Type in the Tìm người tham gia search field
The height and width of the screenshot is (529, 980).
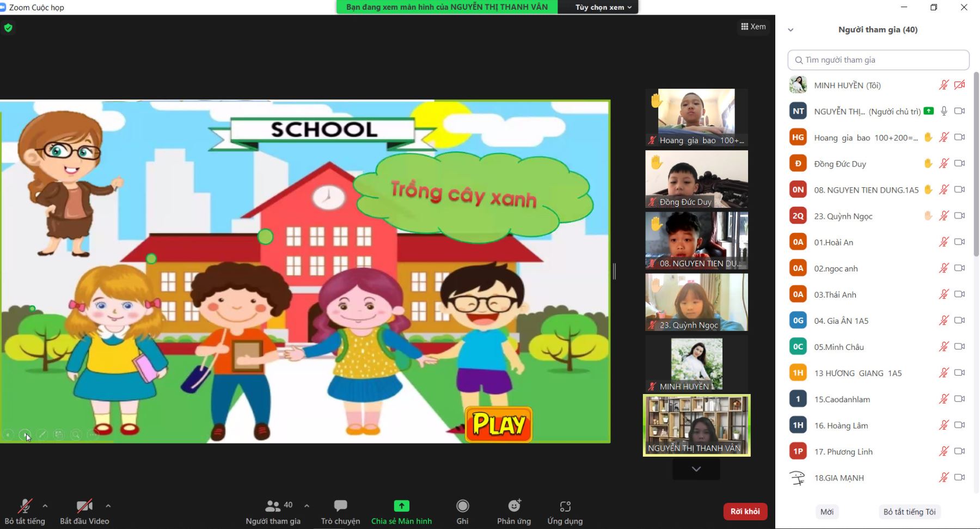click(x=878, y=60)
